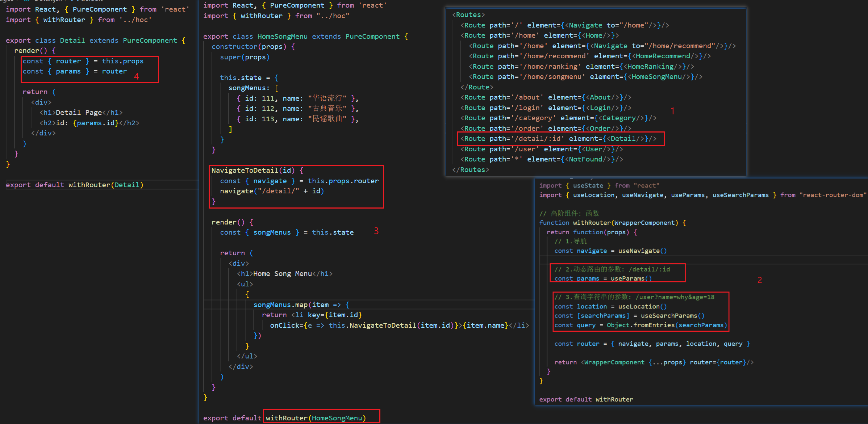868x424 pixels.
Task: Click the 'const router = { navigate, params, location, query }' line
Action: [x=652, y=344]
